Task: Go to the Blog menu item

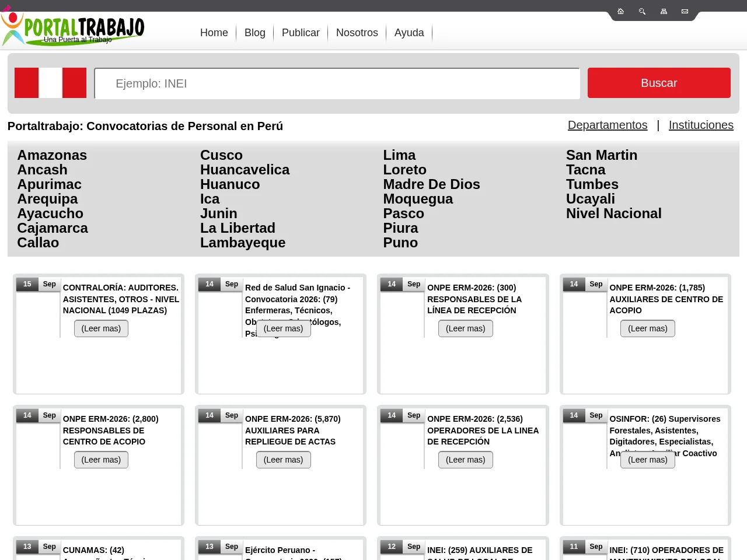Action: pyautogui.click(x=255, y=33)
